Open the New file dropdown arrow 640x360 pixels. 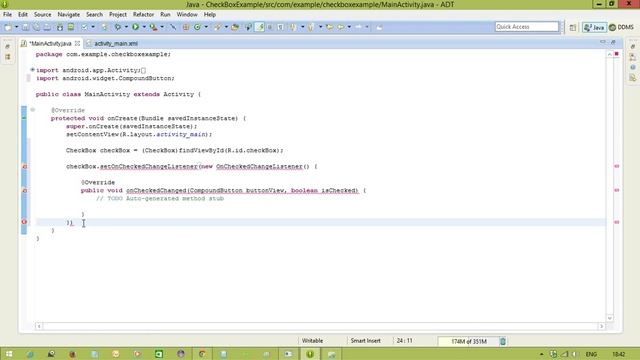17,27
